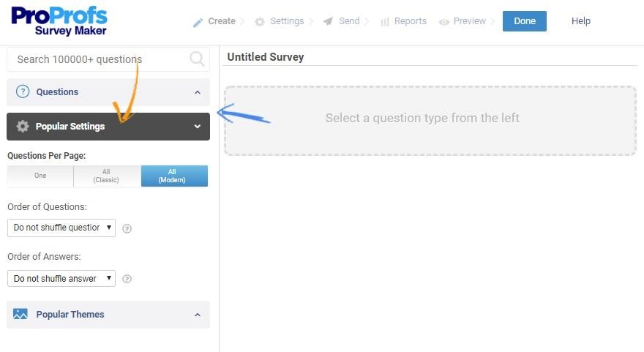The height and width of the screenshot is (352, 644).
Task: Click the Questions question-mark icon
Action: click(x=22, y=92)
